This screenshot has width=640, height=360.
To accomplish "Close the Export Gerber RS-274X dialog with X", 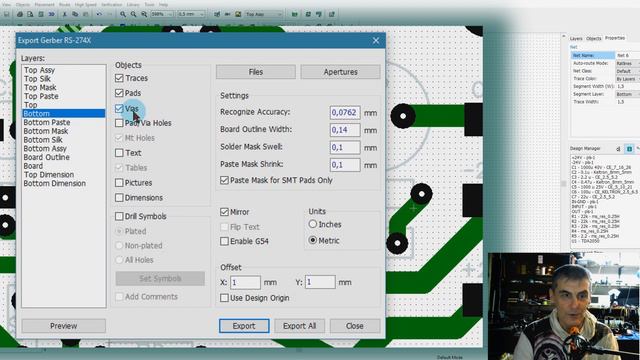I will pos(376,40).
